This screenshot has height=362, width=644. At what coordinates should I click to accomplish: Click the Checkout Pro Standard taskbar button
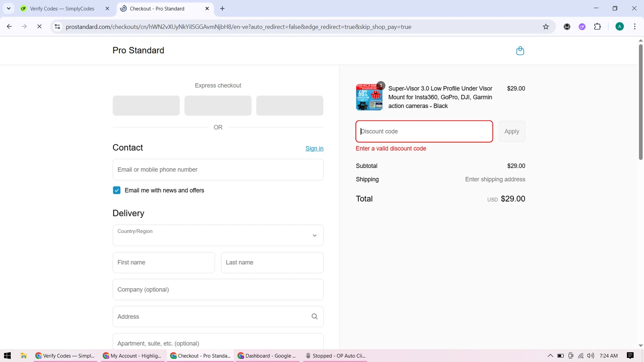[200, 356]
